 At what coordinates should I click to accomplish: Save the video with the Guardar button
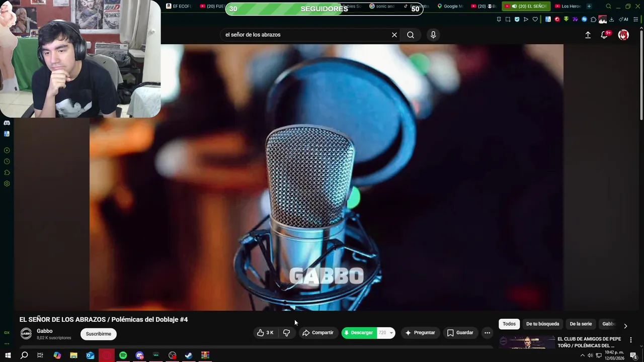[x=460, y=333]
